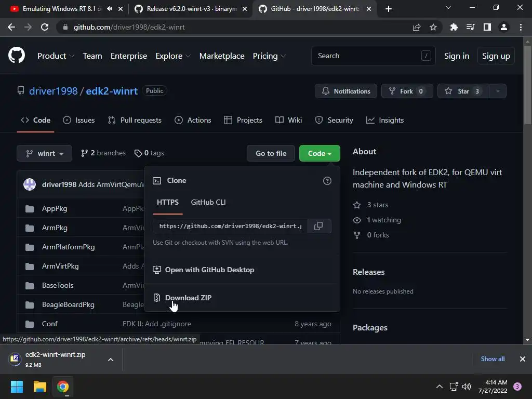The image size is (532, 399).
Task: Click Go to file button
Action: (271, 153)
